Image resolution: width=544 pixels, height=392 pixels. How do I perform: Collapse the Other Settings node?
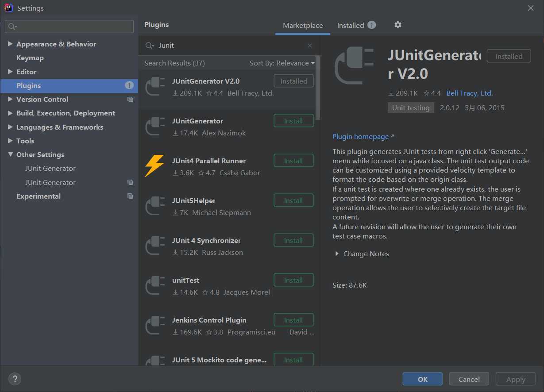(10, 155)
